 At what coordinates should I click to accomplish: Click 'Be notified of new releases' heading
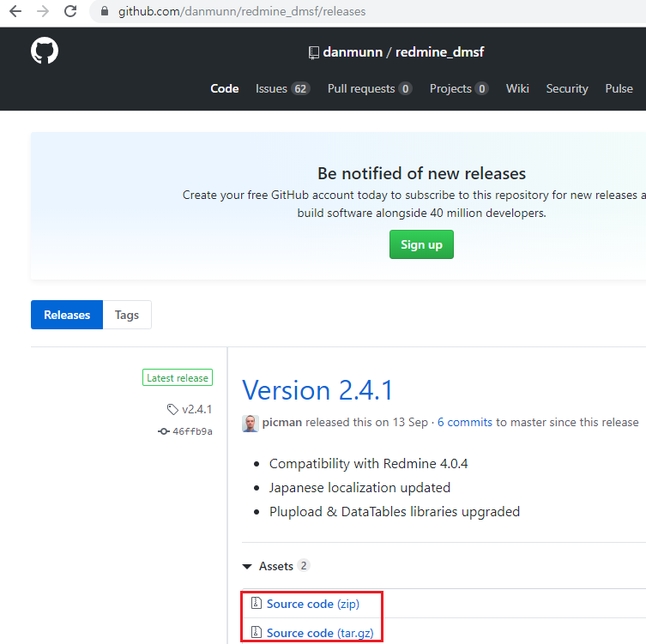421,174
